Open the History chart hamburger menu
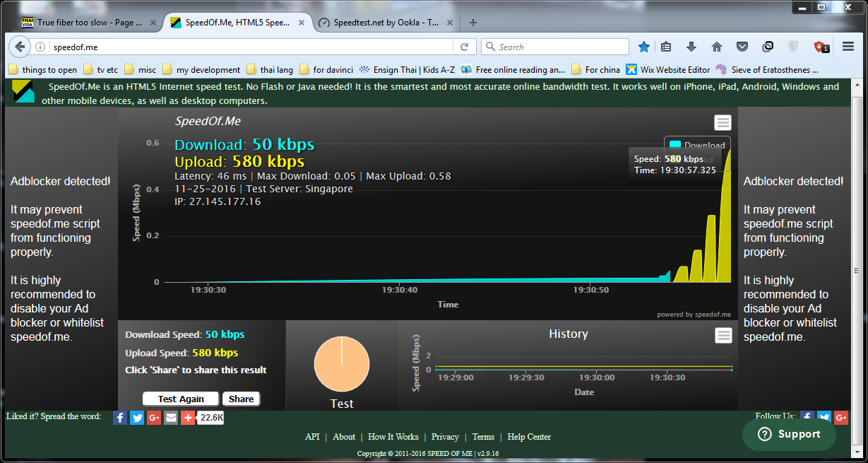This screenshot has width=868, height=463. tap(723, 335)
